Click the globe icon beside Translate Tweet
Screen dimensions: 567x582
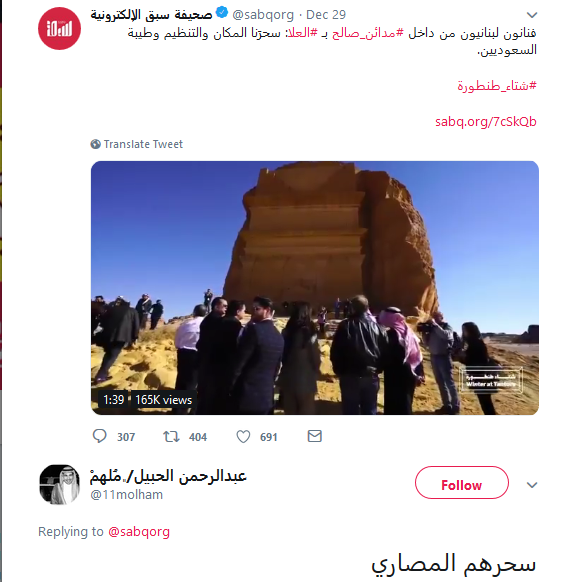click(95, 144)
